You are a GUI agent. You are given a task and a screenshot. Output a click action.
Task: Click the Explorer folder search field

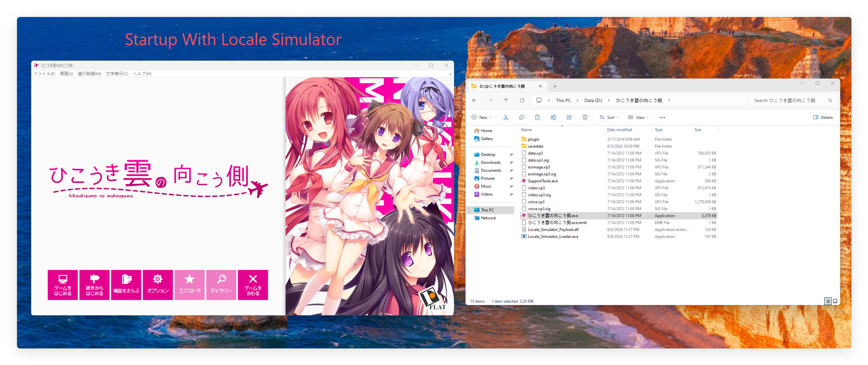[788, 101]
